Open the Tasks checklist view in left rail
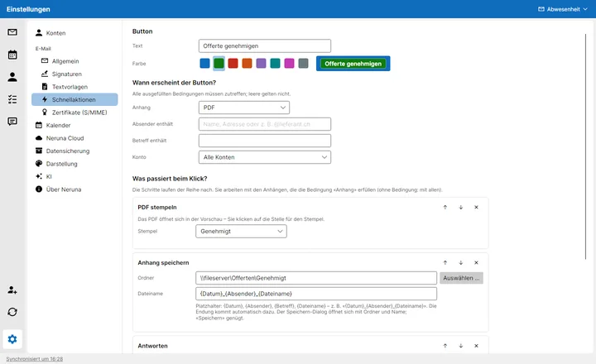 [12, 99]
